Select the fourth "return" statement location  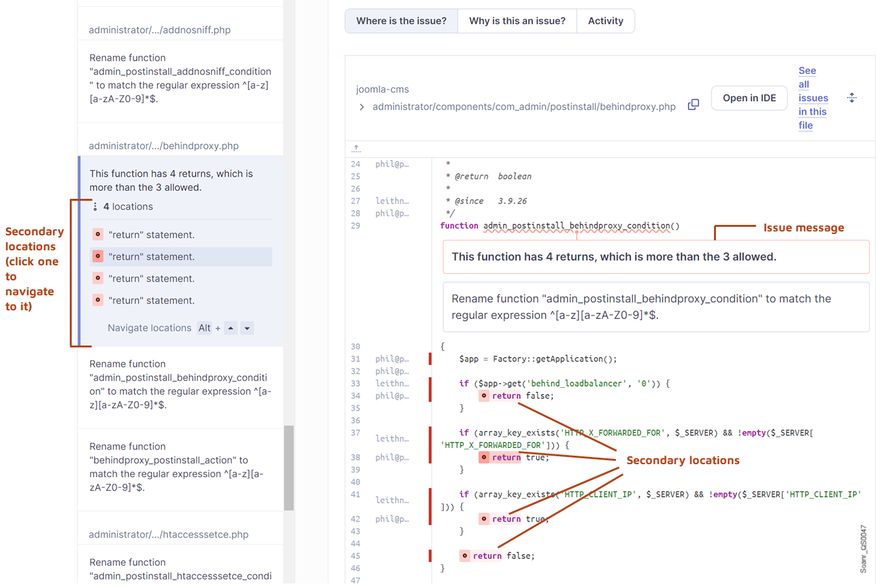coord(151,301)
